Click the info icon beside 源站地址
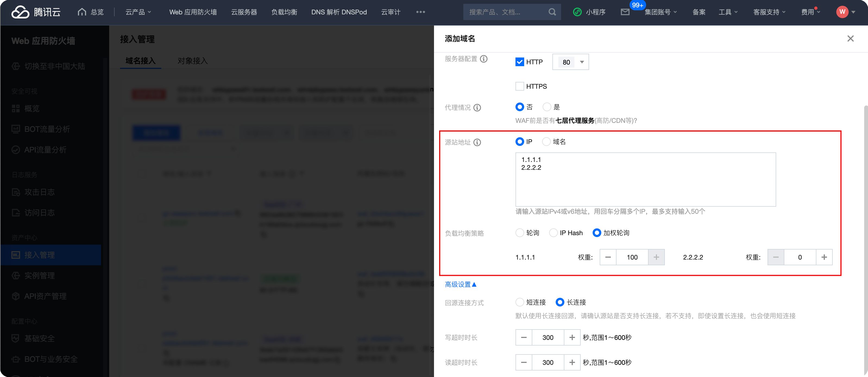This screenshot has height=377, width=868. (477, 142)
